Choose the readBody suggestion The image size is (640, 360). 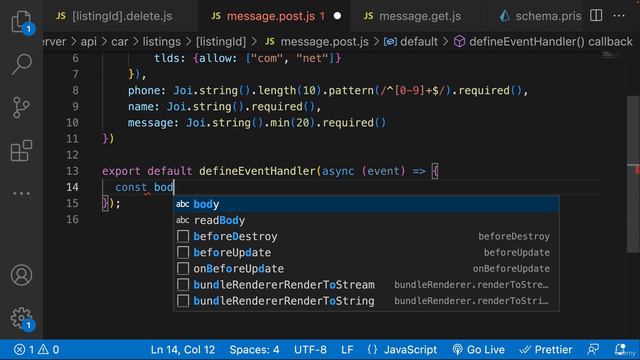[x=366, y=220]
